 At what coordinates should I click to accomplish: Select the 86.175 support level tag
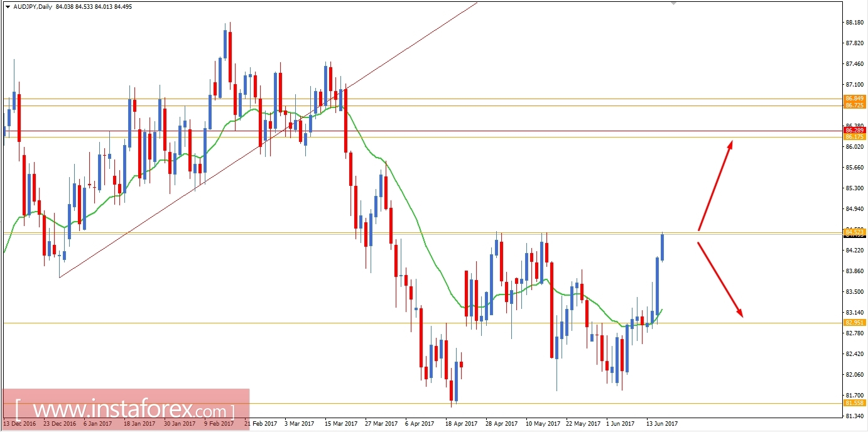click(853, 137)
